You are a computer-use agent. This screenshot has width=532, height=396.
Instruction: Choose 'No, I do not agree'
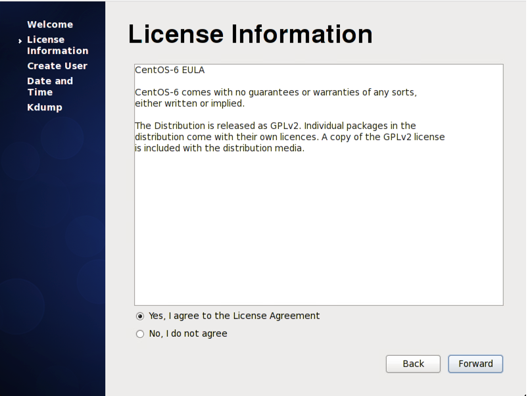(140, 334)
